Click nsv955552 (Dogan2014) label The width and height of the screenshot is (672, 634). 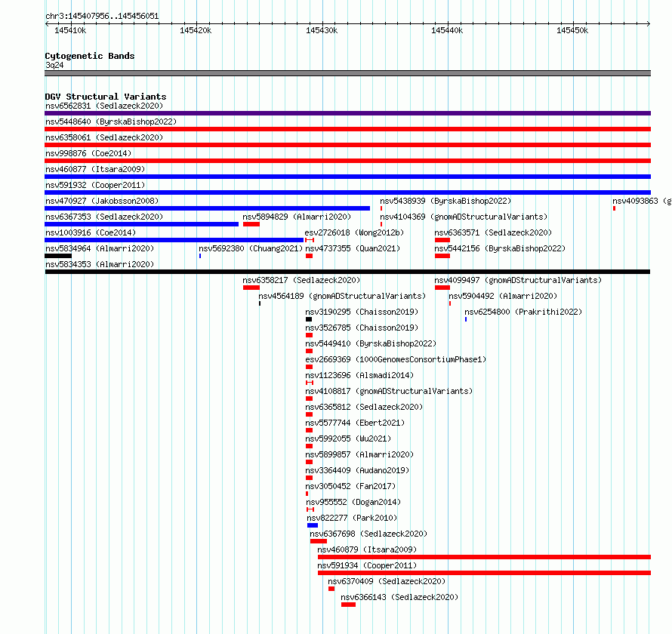coord(353,502)
